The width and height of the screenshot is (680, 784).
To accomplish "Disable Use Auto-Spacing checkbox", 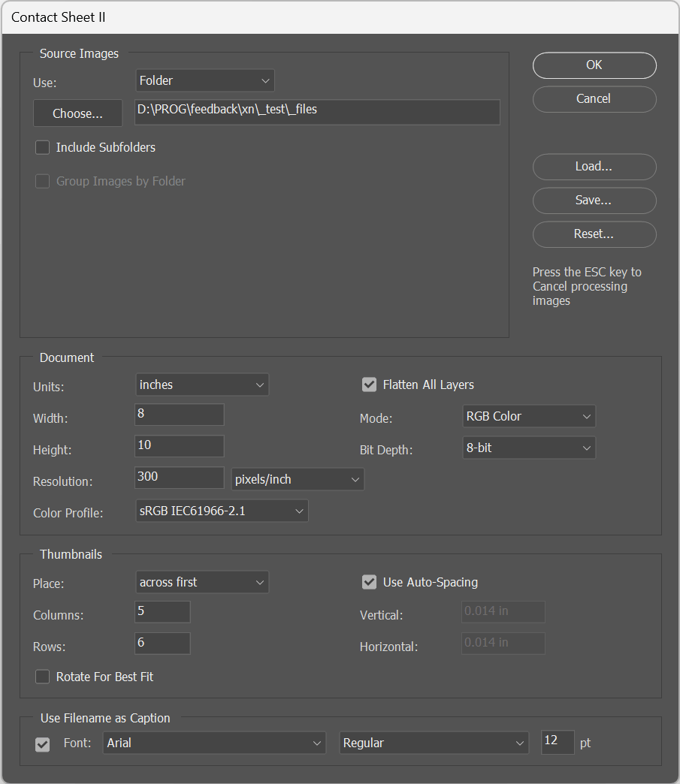I will point(369,582).
